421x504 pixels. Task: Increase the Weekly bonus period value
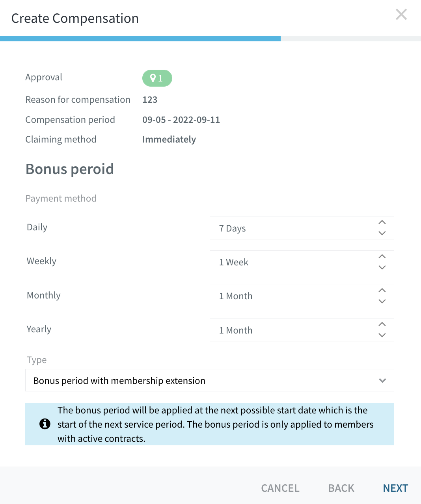click(x=382, y=256)
